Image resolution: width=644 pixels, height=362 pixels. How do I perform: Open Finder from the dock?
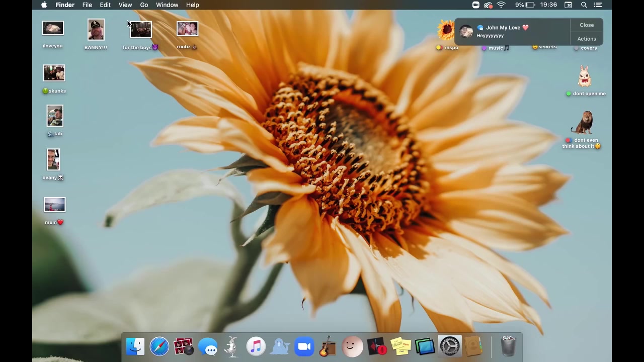click(x=135, y=346)
